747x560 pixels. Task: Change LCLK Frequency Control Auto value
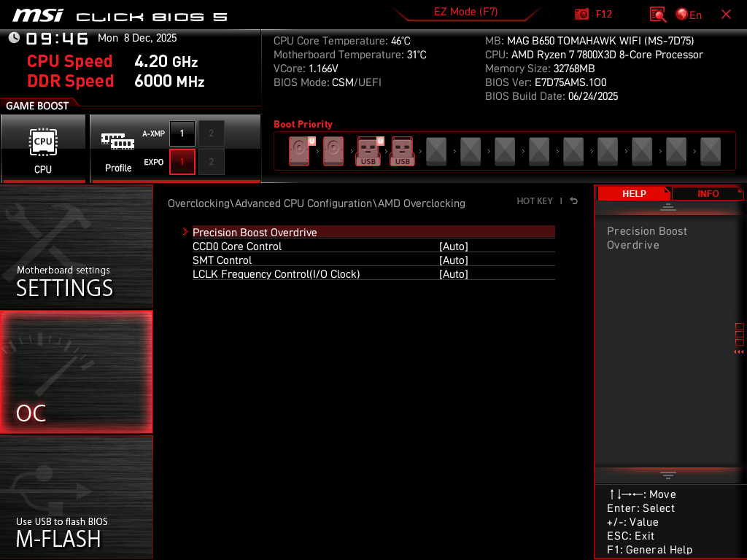click(454, 274)
